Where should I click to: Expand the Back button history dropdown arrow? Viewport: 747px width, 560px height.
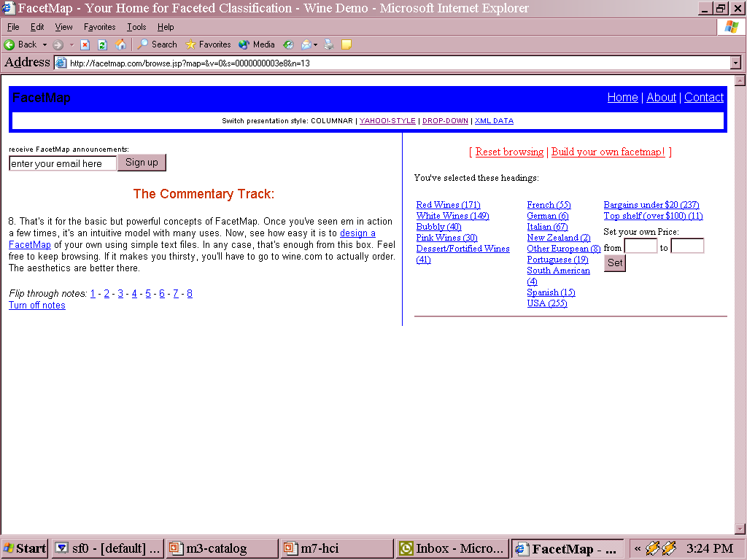click(x=44, y=44)
